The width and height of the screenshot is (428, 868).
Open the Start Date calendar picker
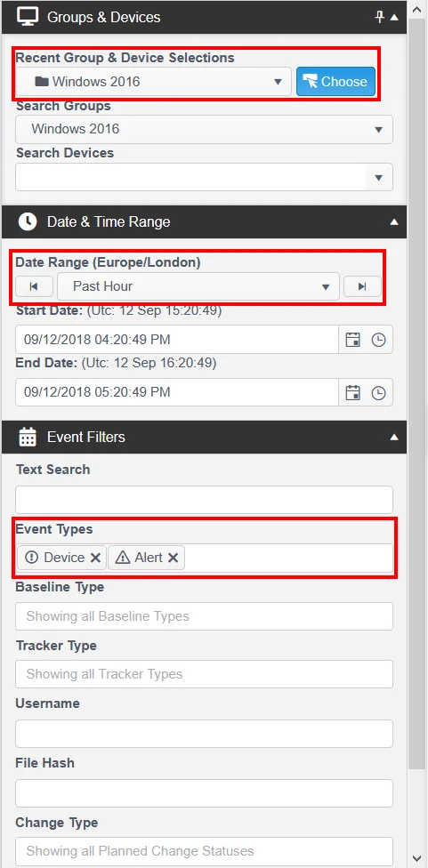pyautogui.click(x=352, y=340)
